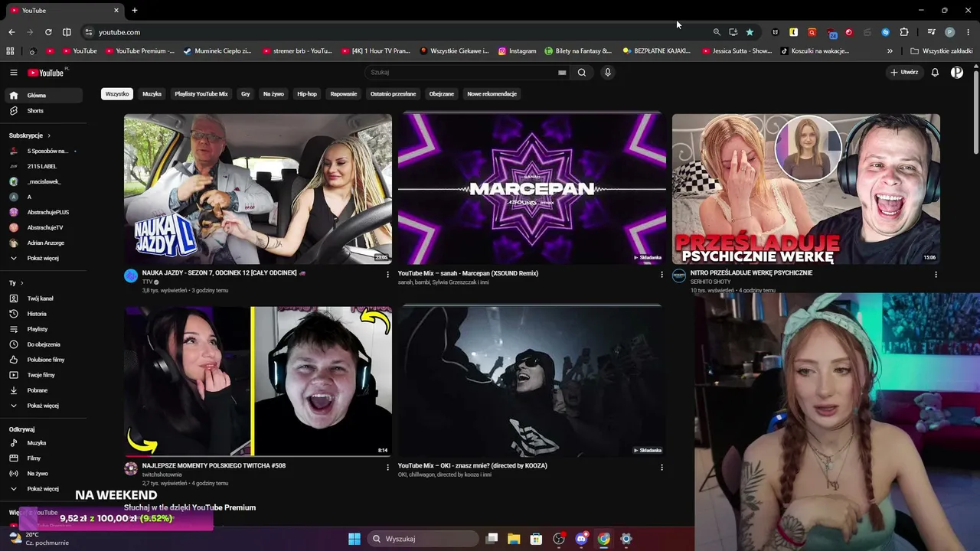Open 2115 LABEL subscription channel

pos(42,167)
